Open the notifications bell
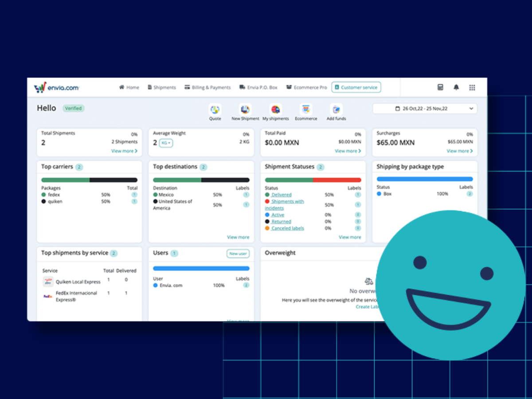 pos(456,87)
